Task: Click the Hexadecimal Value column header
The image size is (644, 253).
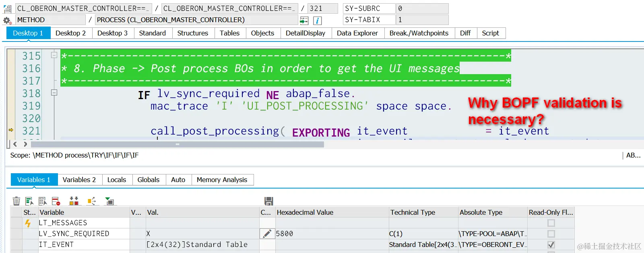Action: click(x=332, y=212)
